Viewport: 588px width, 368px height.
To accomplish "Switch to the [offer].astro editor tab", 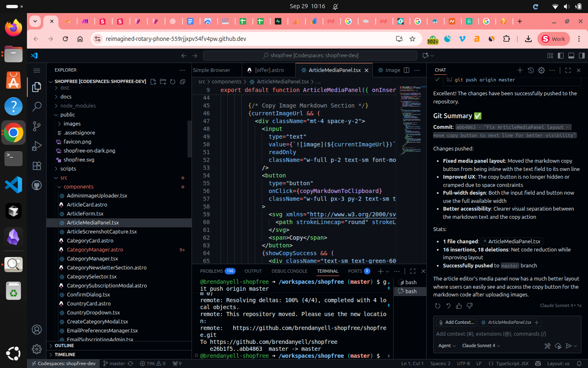I will [x=269, y=70].
